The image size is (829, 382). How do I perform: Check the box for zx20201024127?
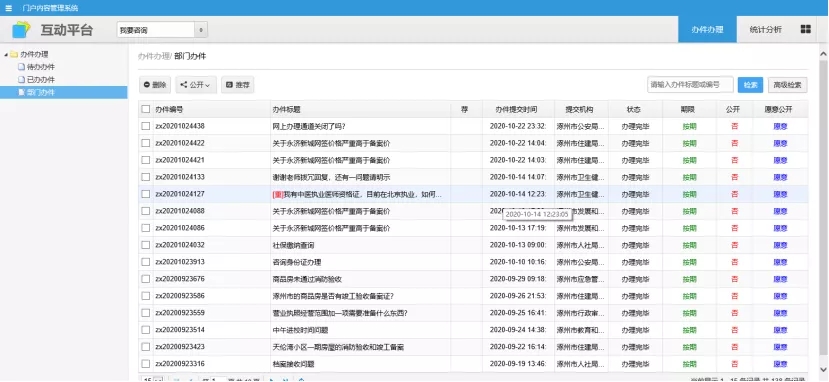pos(146,194)
